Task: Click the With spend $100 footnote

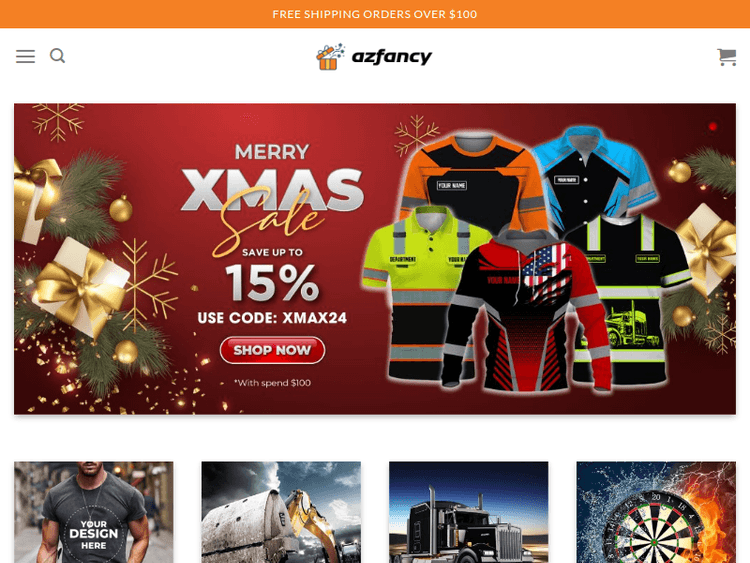Action: pyautogui.click(x=272, y=383)
